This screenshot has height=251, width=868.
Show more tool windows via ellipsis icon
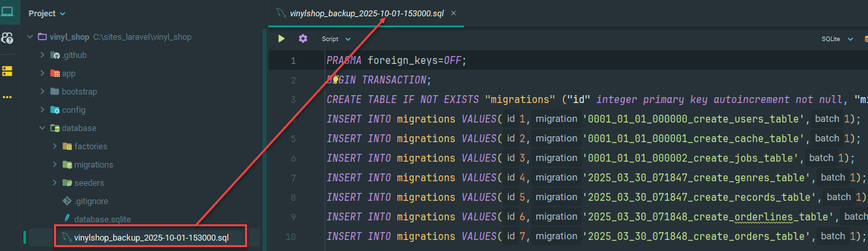pos(8,97)
